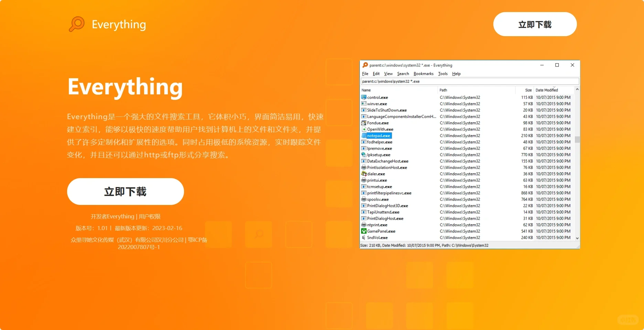Click the results list vertical scrollbar thumb
This screenshot has height=330, width=644.
[577, 140]
